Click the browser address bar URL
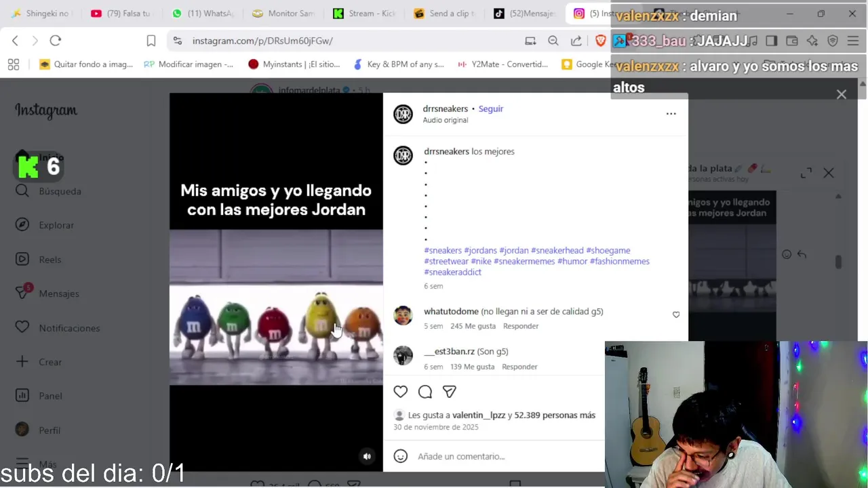 [262, 41]
